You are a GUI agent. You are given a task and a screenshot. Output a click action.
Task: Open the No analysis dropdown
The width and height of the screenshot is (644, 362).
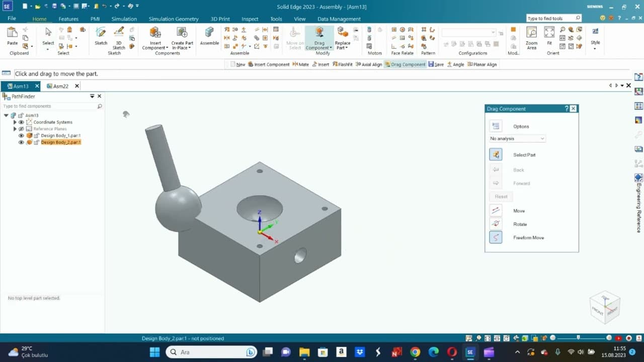pos(517,138)
